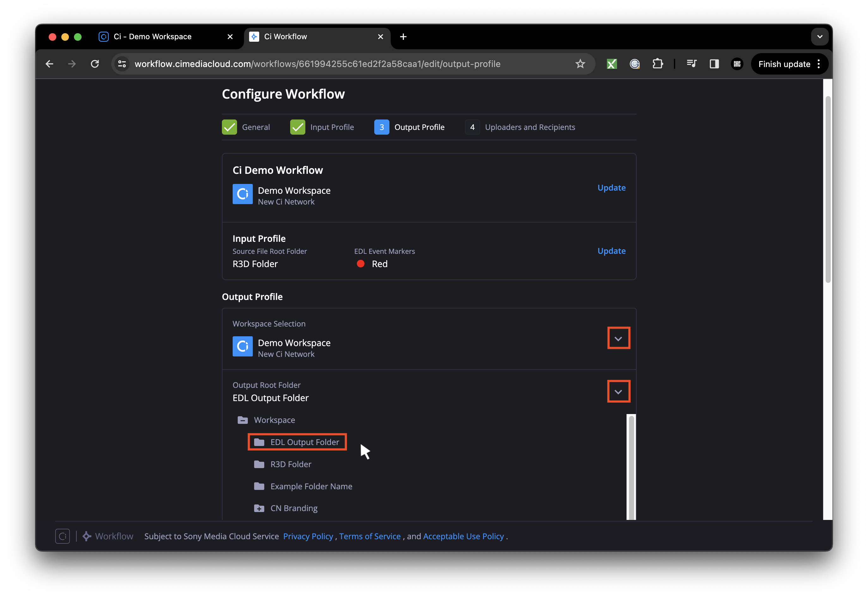Click the Workflow logo in the footer
The image size is (868, 598).
[108, 536]
